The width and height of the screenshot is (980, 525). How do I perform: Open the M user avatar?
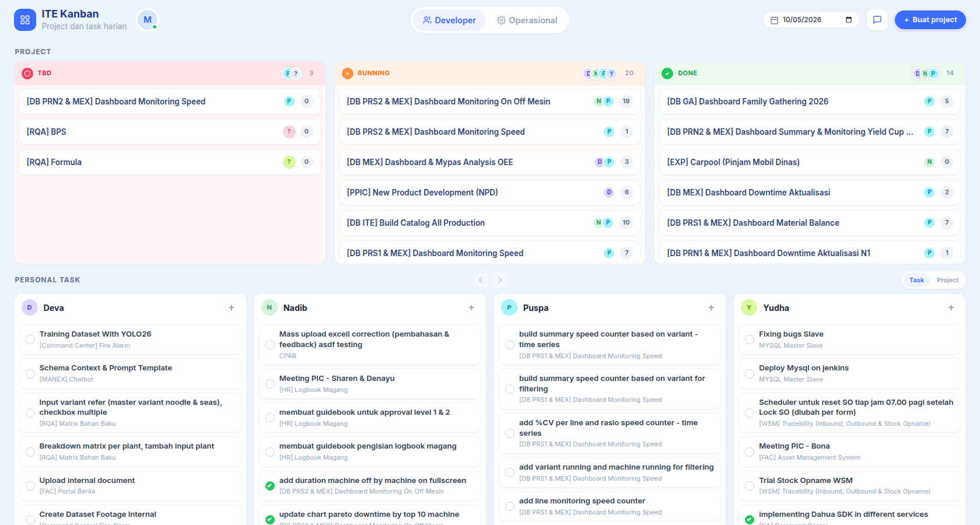click(148, 20)
